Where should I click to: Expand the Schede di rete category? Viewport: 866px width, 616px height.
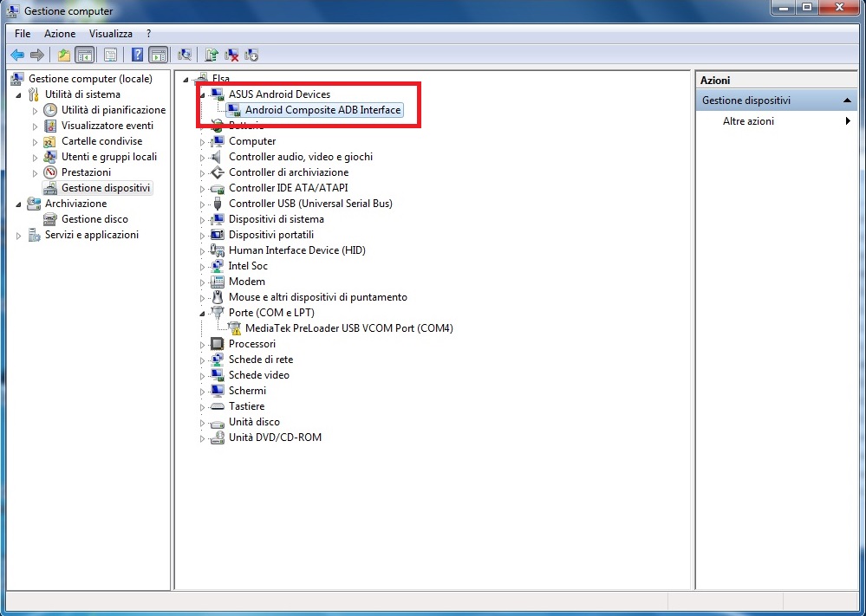click(x=203, y=360)
